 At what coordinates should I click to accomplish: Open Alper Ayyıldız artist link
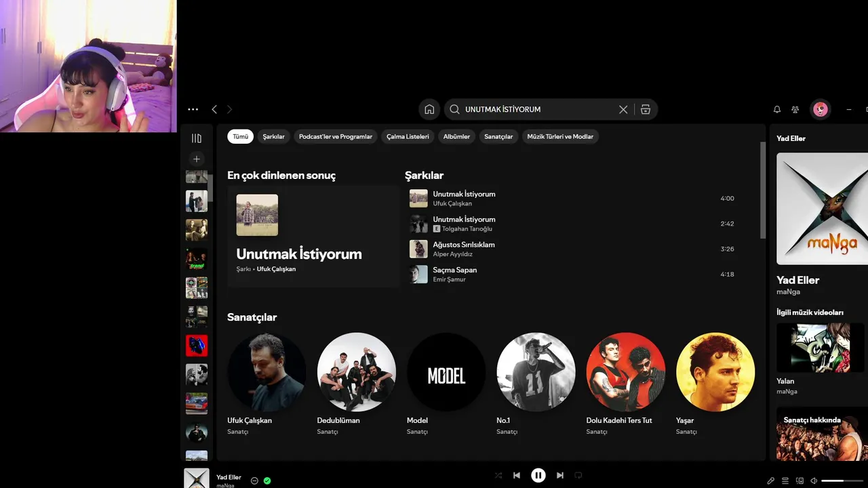pyautogui.click(x=454, y=254)
